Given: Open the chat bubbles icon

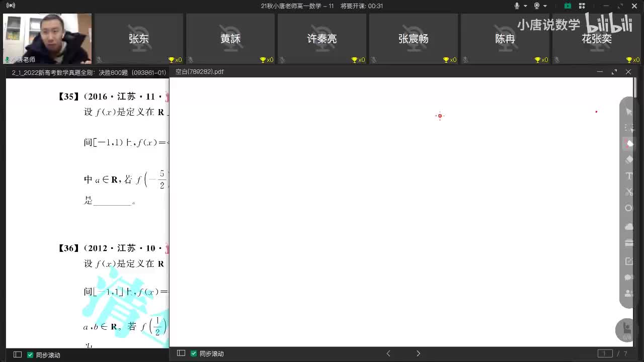Looking at the screenshot, I should pyautogui.click(x=628, y=277).
